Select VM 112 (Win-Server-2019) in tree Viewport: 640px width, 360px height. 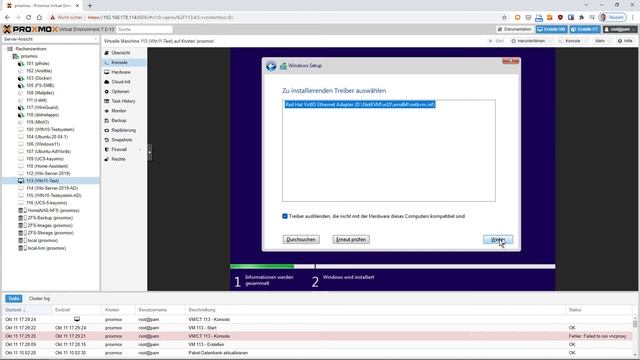(x=48, y=173)
